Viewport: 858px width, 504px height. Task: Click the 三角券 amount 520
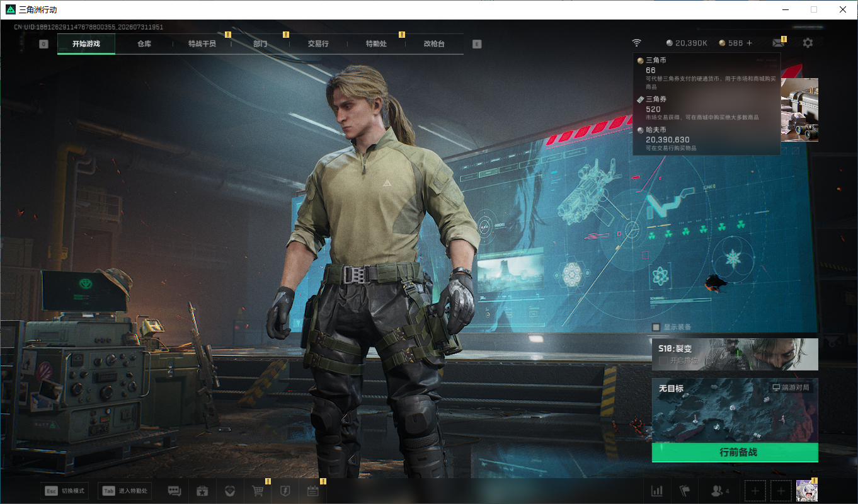653,110
